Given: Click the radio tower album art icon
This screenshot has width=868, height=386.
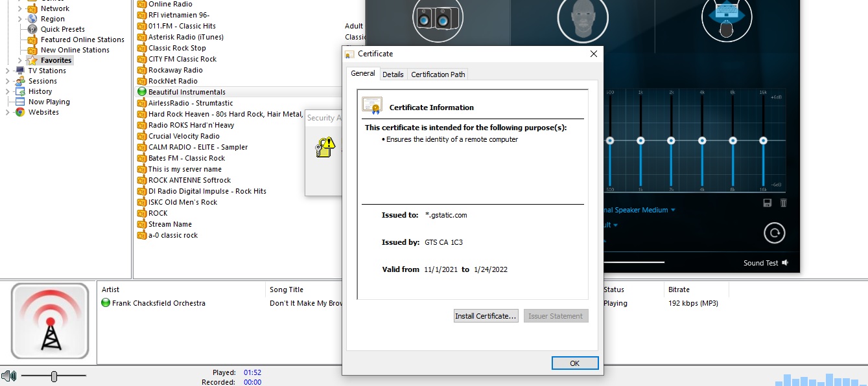Looking at the screenshot, I should pos(50,321).
